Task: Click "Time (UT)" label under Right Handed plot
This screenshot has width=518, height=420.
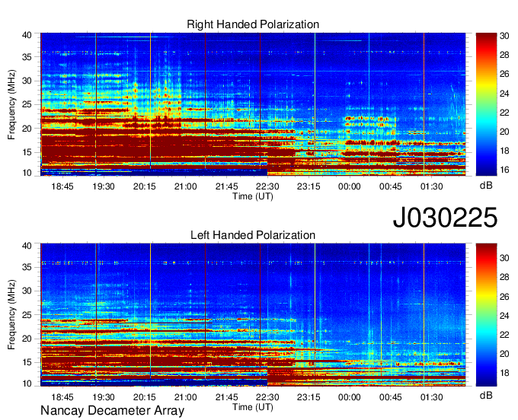Action: [253, 196]
